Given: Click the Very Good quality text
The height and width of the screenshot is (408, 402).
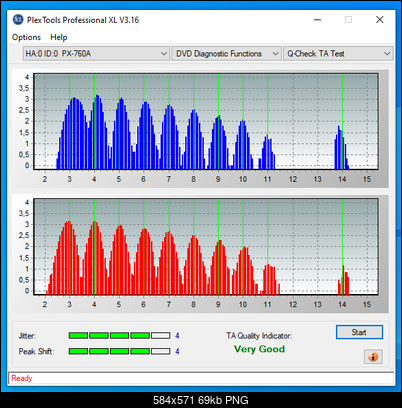Looking at the screenshot, I should (x=259, y=349).
